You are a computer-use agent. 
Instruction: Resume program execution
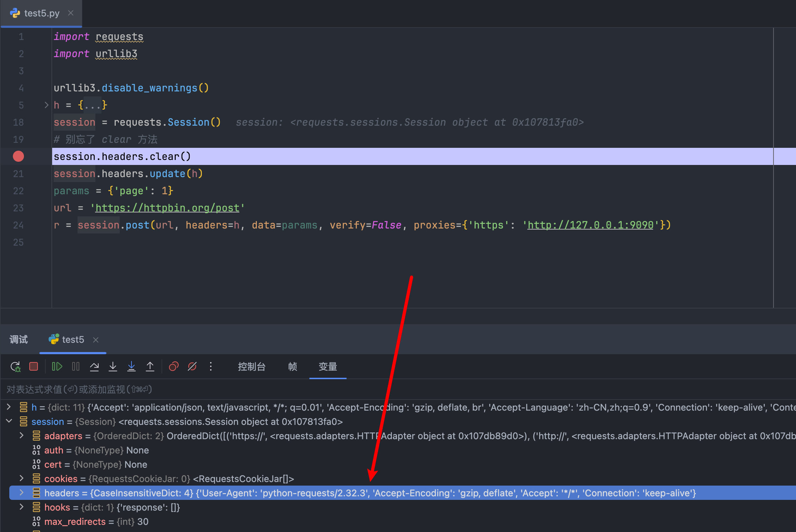coord(57,367)
